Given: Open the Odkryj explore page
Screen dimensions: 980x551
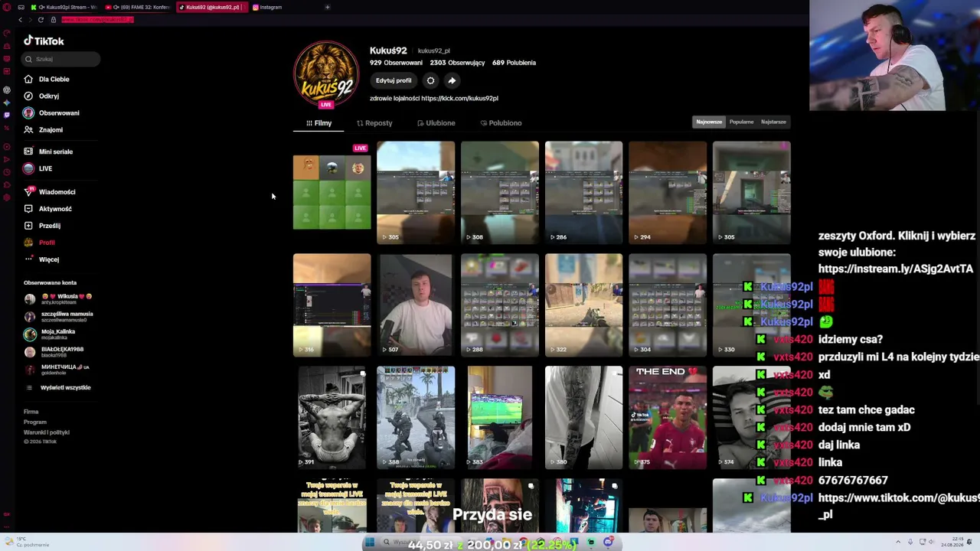Looking at the screenshot, I should click(x=41, y=96).
